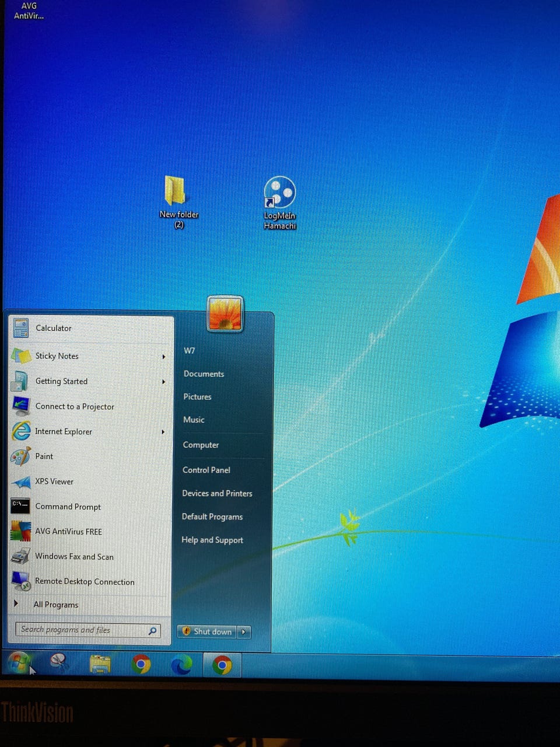Viewport: 560px width, 747px height.
Task: Launch Microsoft Edge from the taskbar
Action: tap(181, 665)
